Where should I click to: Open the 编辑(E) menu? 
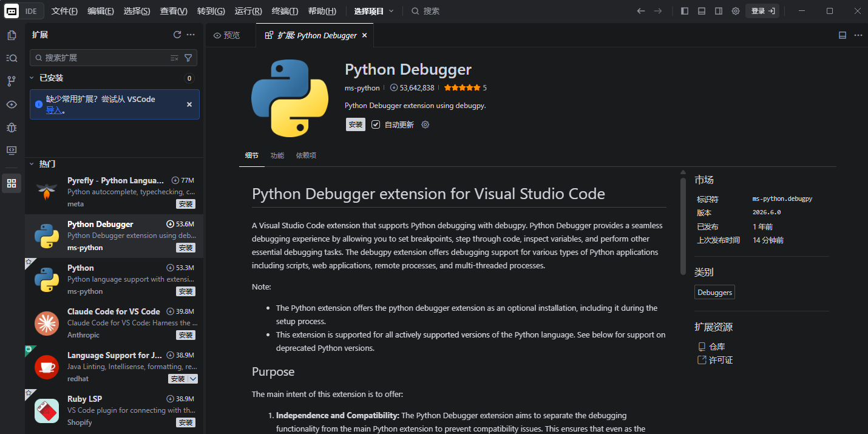point(101,11)
